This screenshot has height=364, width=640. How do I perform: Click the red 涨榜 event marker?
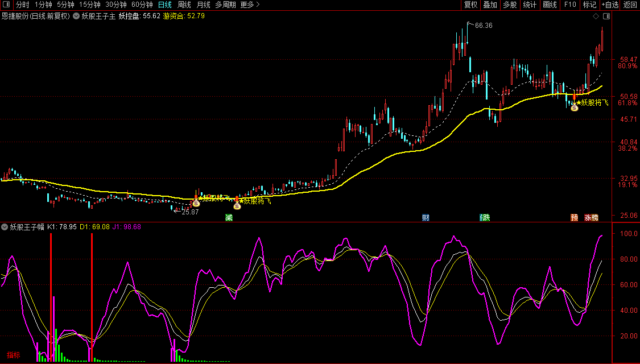[x=591, y=217]
